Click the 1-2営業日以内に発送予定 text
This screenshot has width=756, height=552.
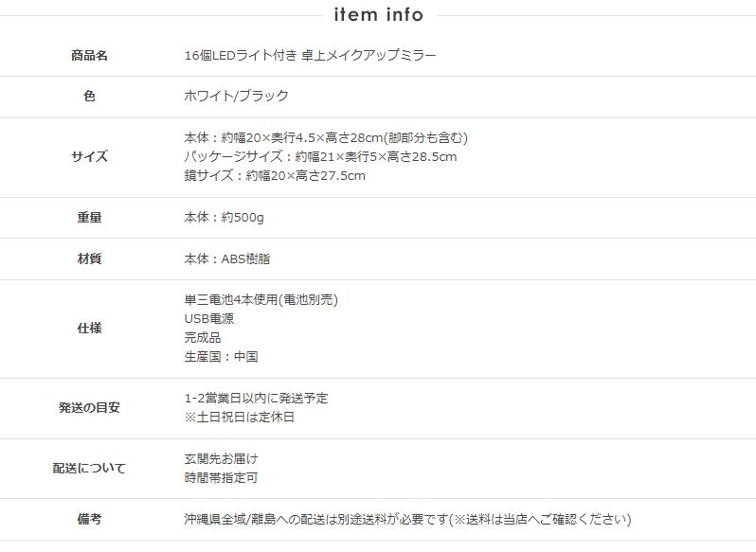point(256,399)
